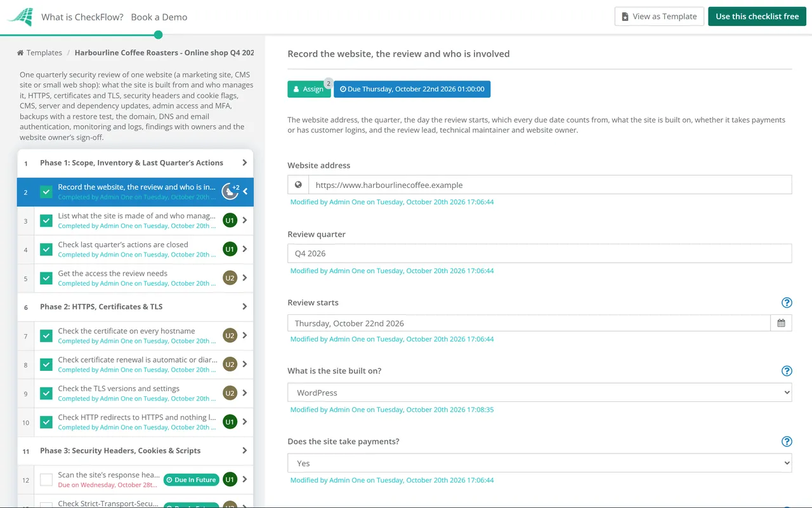The width and height of the screenshot is (812, 508).
Task: Click the Due Thursday, October 22nd 2026 button
Action: coord(412,89)
